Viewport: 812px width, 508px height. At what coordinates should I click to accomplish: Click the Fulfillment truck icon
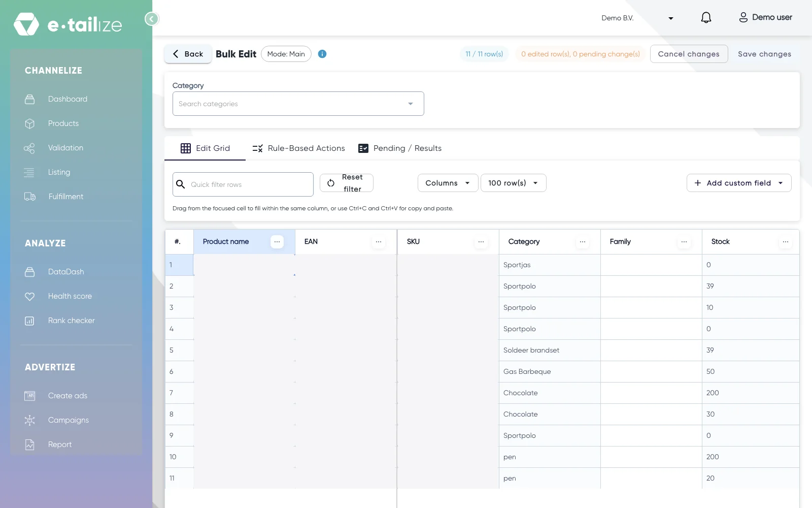[x=30, y=197]
